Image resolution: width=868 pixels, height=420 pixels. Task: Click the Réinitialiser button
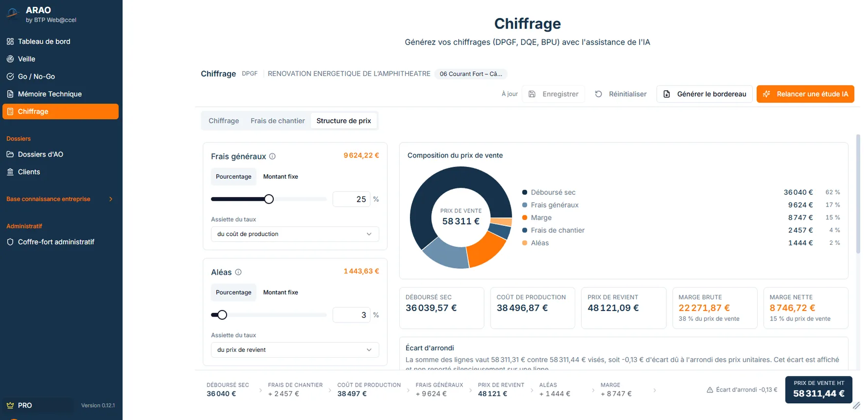[621, 94]
